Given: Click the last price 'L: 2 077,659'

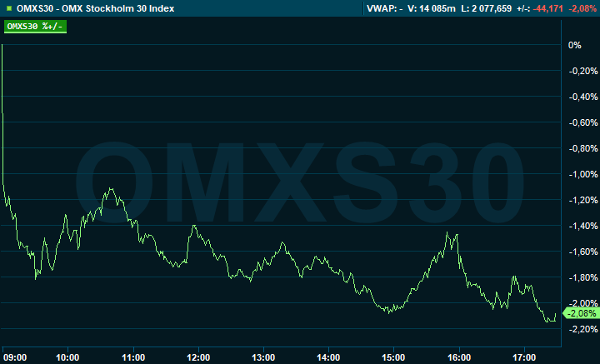Looking at the screenshot, I should pyautogui.click(x=486, y=8).
